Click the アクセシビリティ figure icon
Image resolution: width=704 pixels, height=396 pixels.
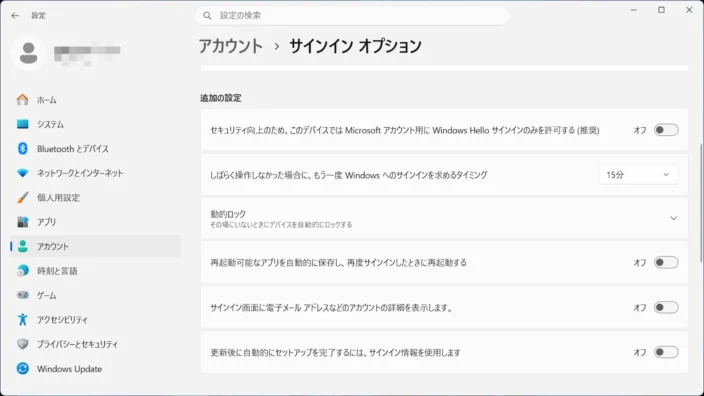click(22, 320)
